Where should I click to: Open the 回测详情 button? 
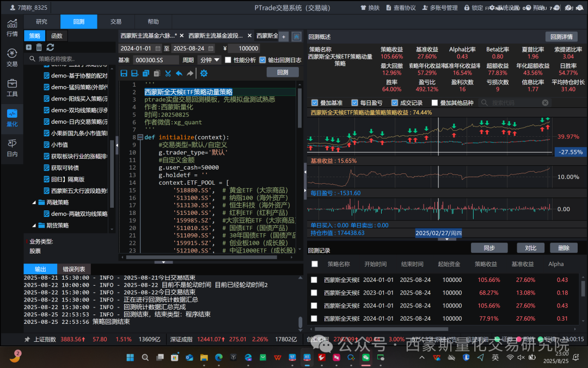click(x=561, y=37)
